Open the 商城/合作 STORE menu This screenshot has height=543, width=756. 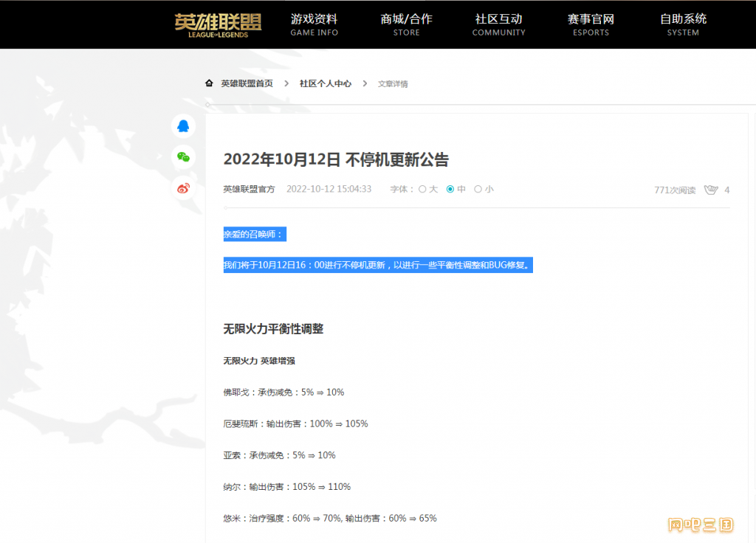coord(407,24)
